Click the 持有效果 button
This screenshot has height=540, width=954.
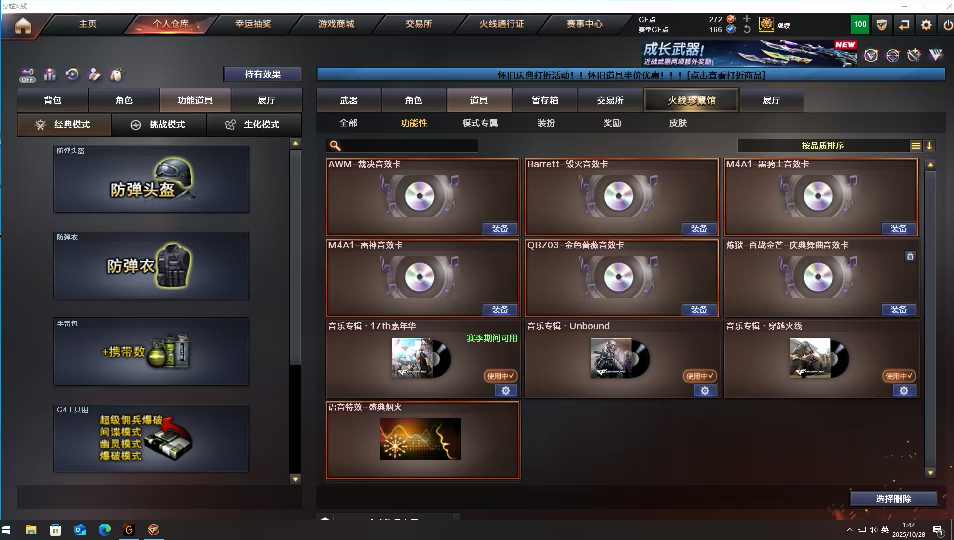(x=263, y=74)
